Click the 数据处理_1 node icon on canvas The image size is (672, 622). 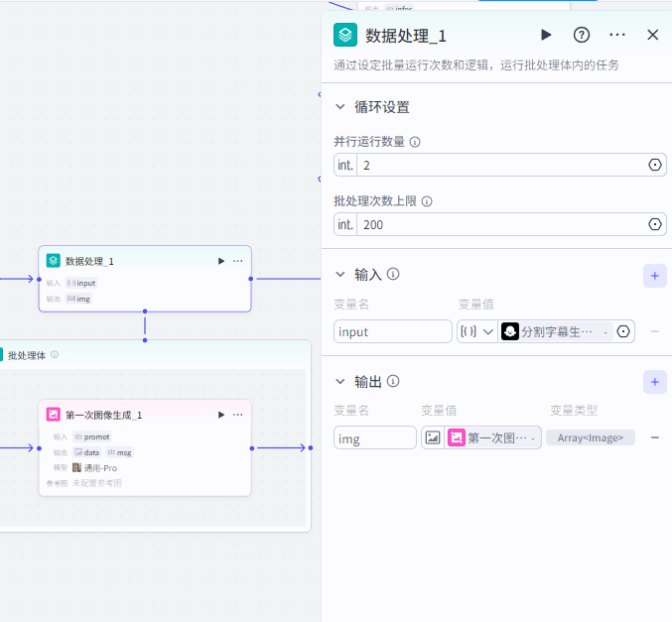click(x=54, y=261)
